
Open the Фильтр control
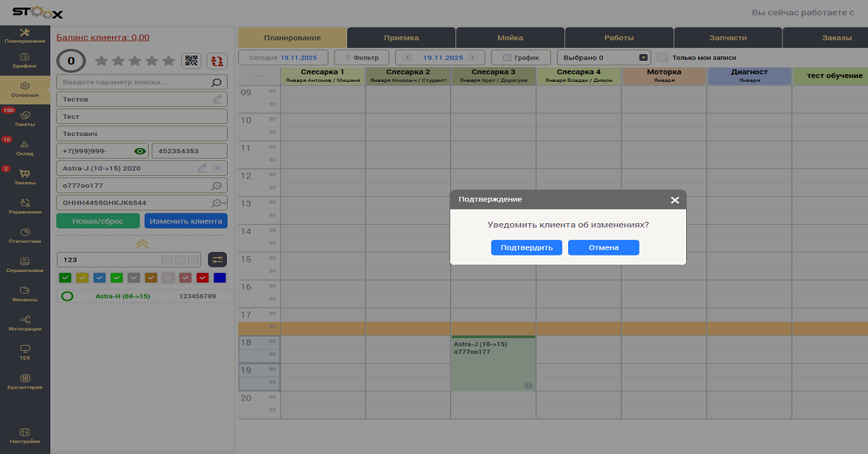[x=361, y=58]
